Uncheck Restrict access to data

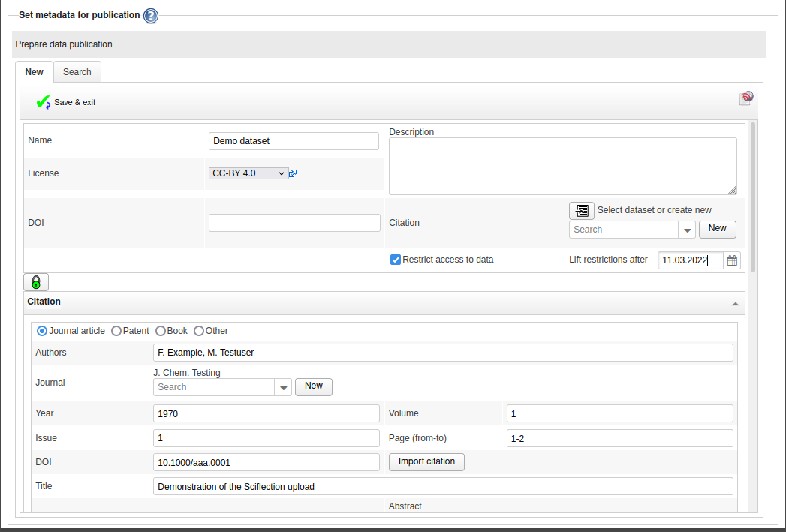(396, 260)
